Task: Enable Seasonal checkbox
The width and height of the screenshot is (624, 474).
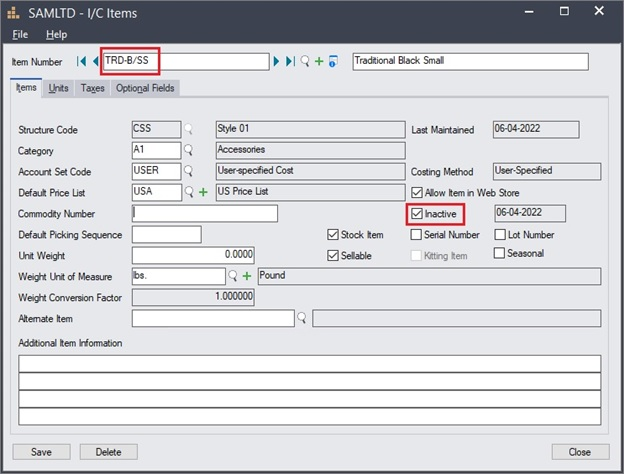Action: 499,253
